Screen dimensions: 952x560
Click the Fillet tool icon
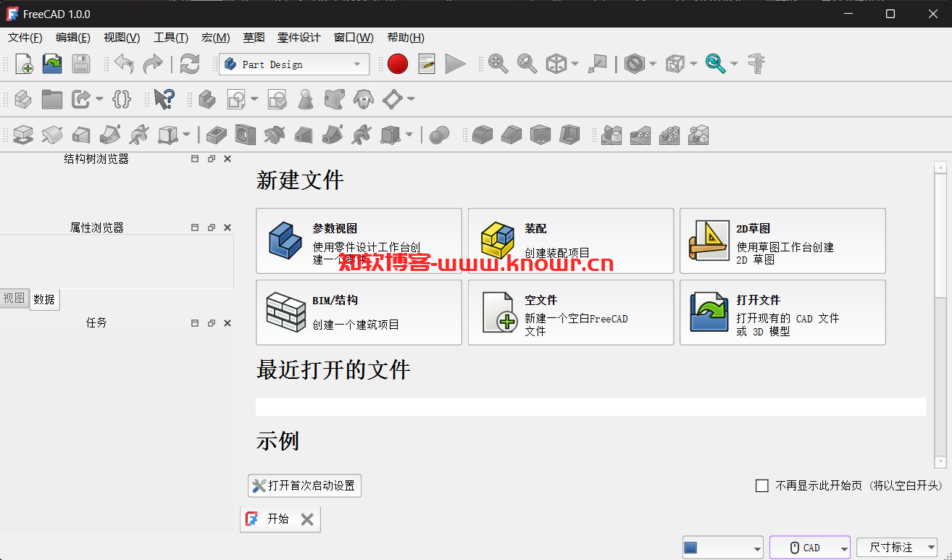tap(483, 135)
